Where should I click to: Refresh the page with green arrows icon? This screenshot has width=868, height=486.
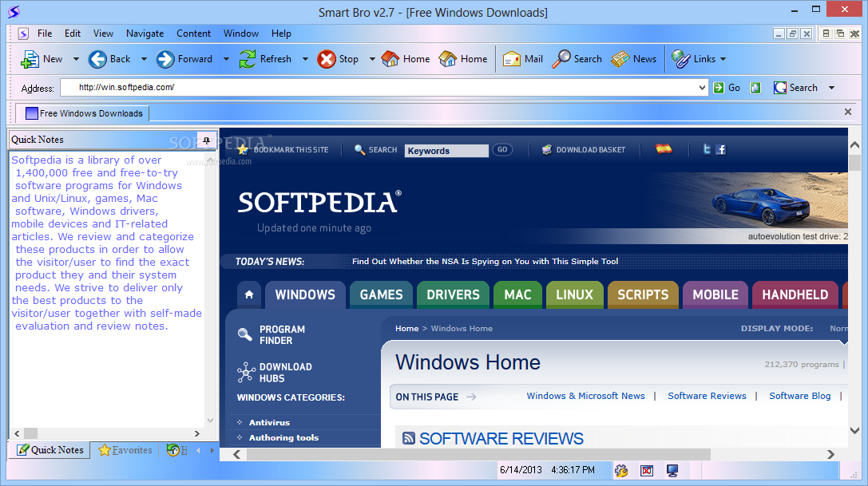pyautogui.click(x=247, y=59)
